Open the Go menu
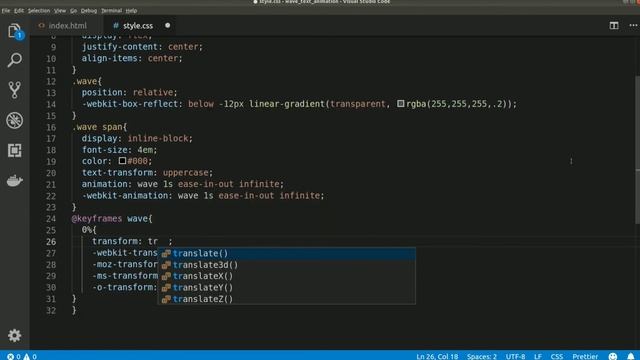This screenshot has width=640, height=360. point(73,11)
